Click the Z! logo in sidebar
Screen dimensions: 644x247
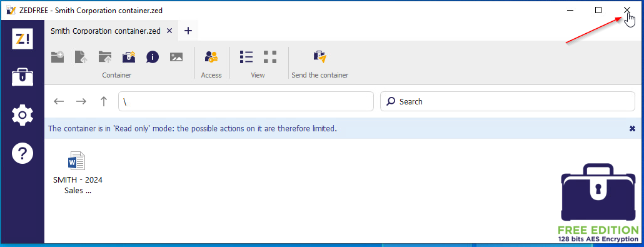pyautogui.click(x=23, y=39)
